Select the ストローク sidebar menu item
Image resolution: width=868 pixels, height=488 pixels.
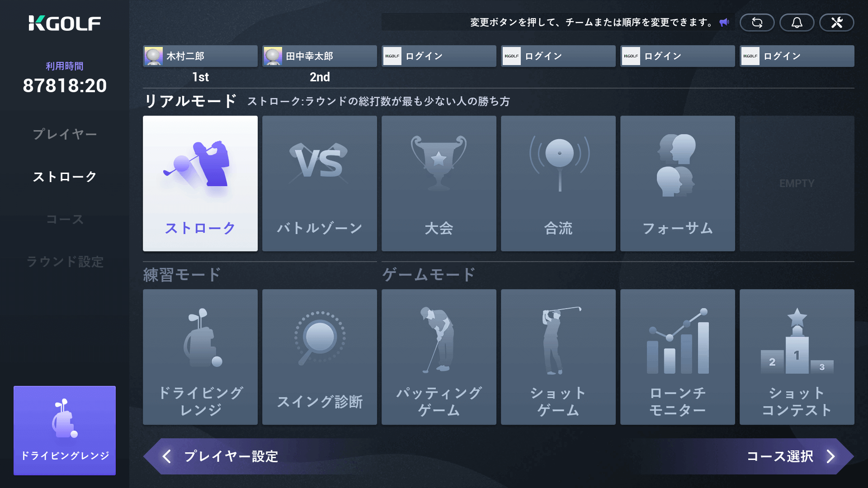point(65,177)
